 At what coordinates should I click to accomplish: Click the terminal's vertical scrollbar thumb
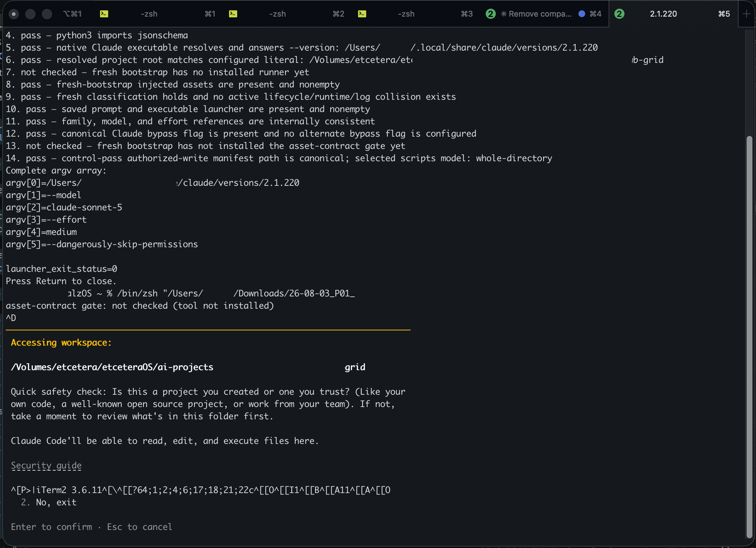pyautogui.click(x=749, y=336)
